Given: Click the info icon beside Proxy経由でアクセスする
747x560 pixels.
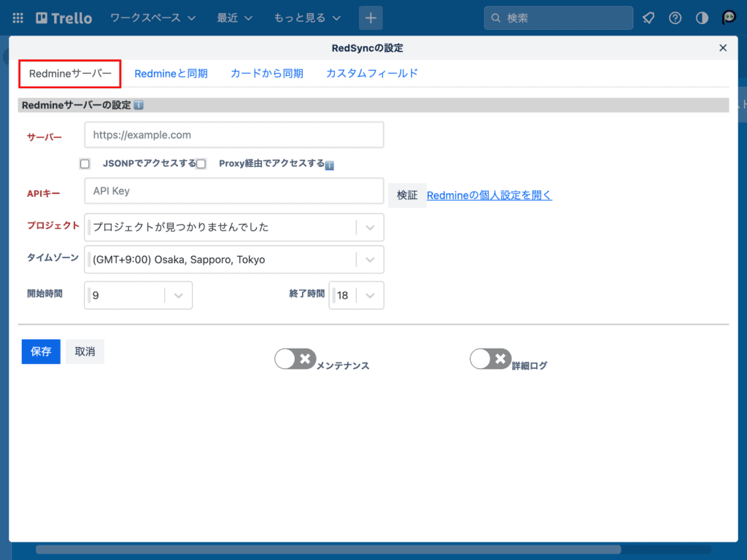Looking at the screenshot, I should tap(329, 165).
